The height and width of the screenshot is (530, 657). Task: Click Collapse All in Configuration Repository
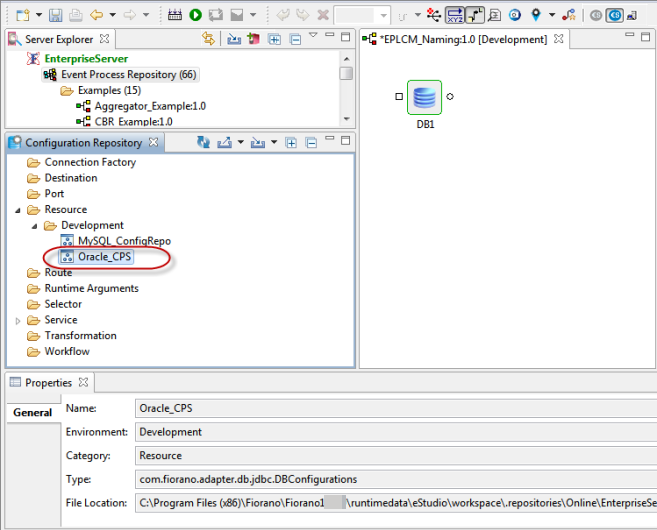[x=311, y=143]
